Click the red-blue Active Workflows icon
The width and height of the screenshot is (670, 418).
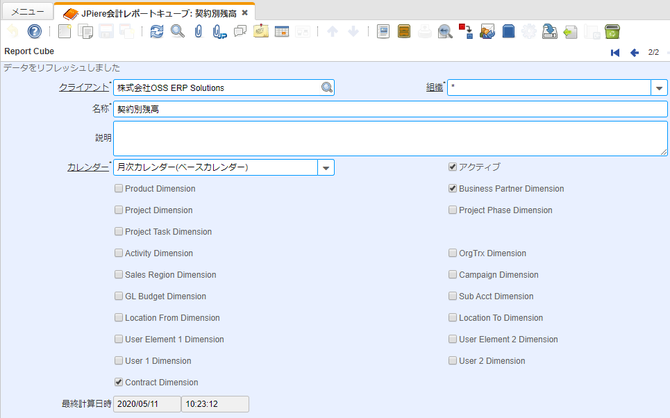click(x=466, y=31)
